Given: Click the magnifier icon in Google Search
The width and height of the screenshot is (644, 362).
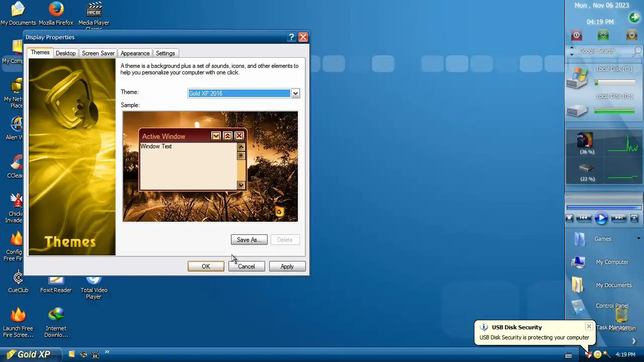Looking at the screenshot, I should pos(637,51).
